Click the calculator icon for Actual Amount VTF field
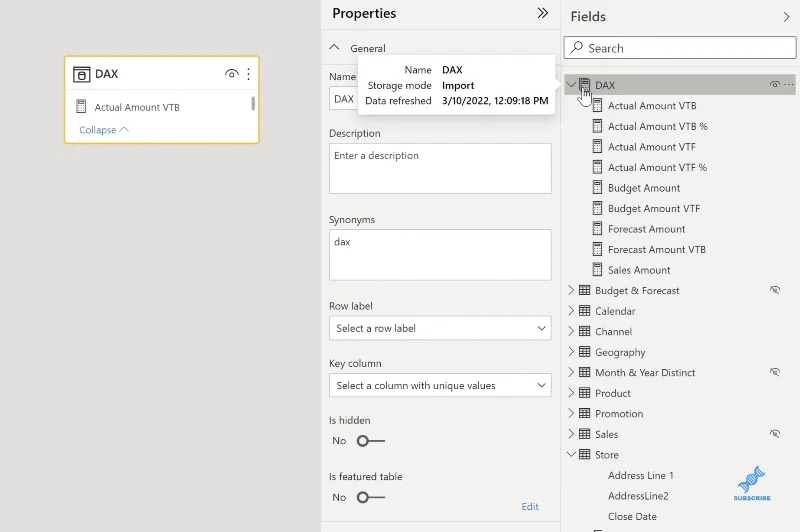 (597, 146)
